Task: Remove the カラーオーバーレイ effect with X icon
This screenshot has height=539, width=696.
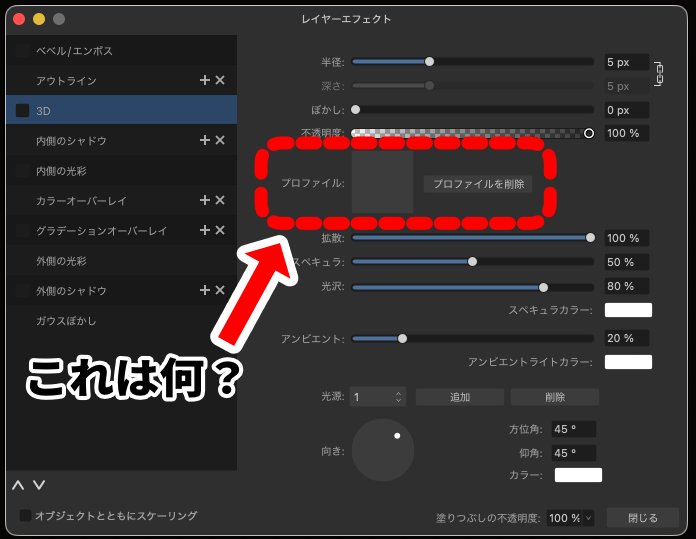Action: click(x=220, y=200)
